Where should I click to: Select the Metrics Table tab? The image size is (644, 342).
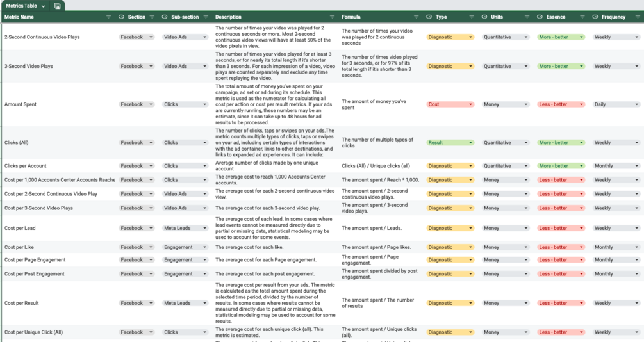(25, 6)
